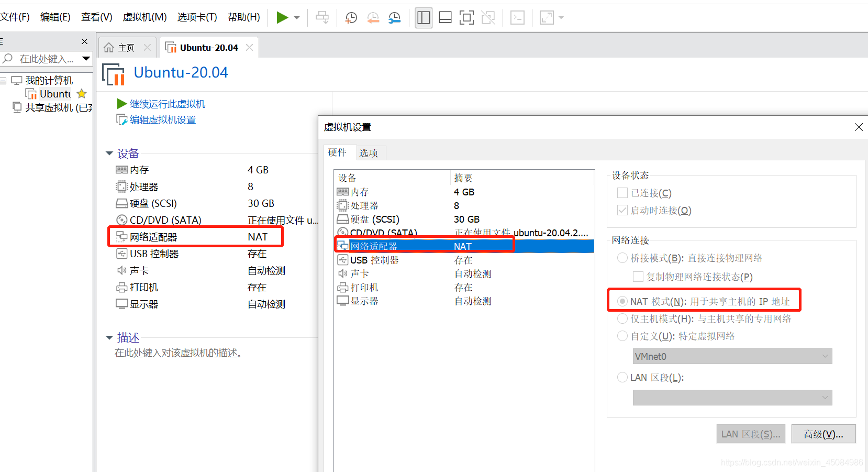Enter full screen mode for the VM

(466, 17)
